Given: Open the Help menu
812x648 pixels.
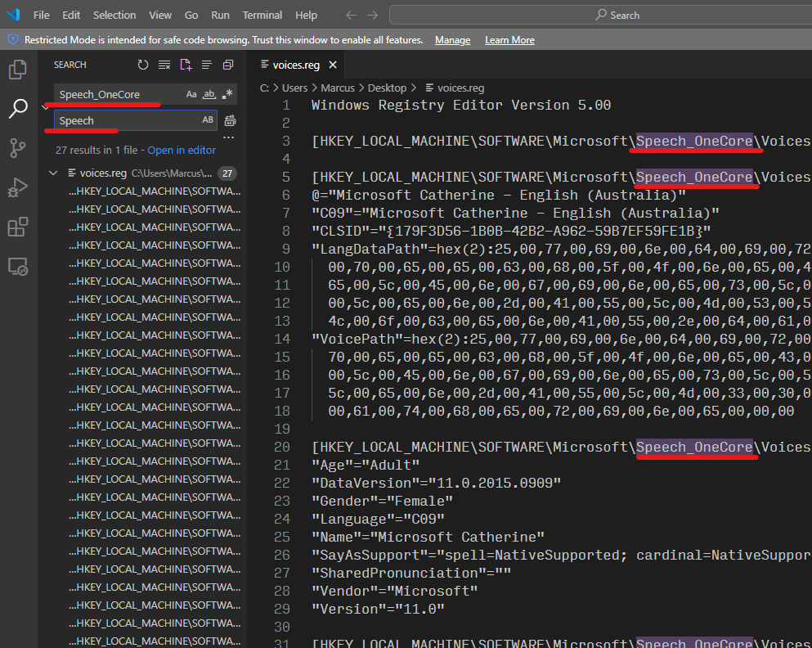Looking at the screenshot, I should (306, 15).
